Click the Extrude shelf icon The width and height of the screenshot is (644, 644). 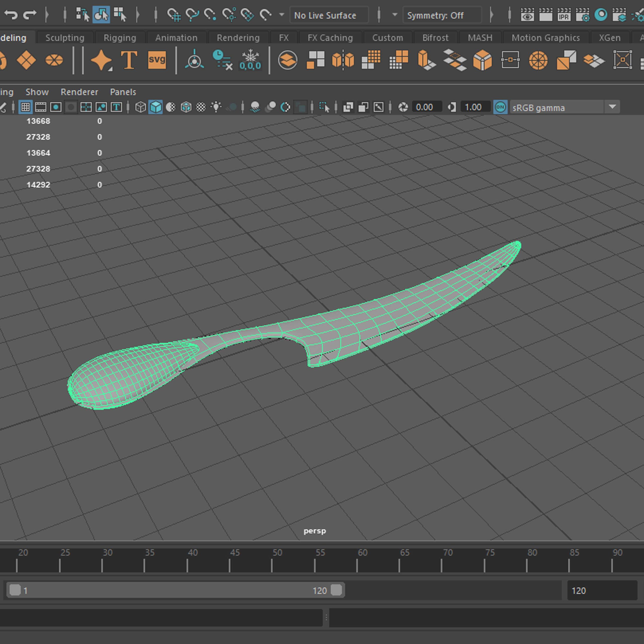[x=427, y=60]
